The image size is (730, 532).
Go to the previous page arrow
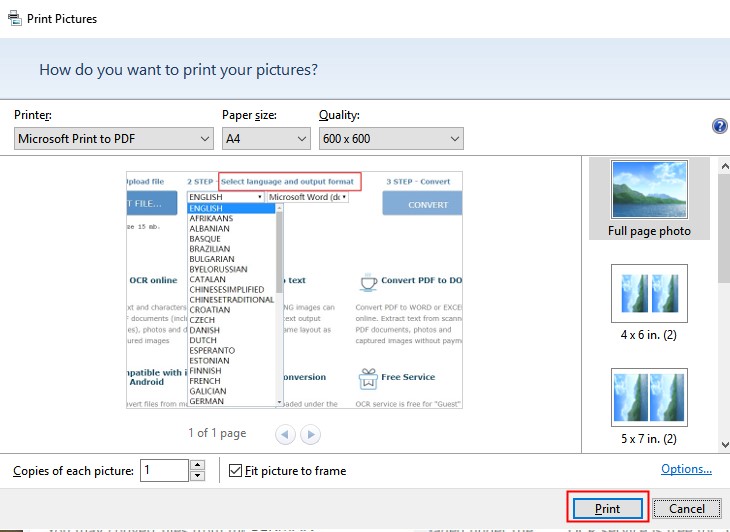(x=287, y=434)
